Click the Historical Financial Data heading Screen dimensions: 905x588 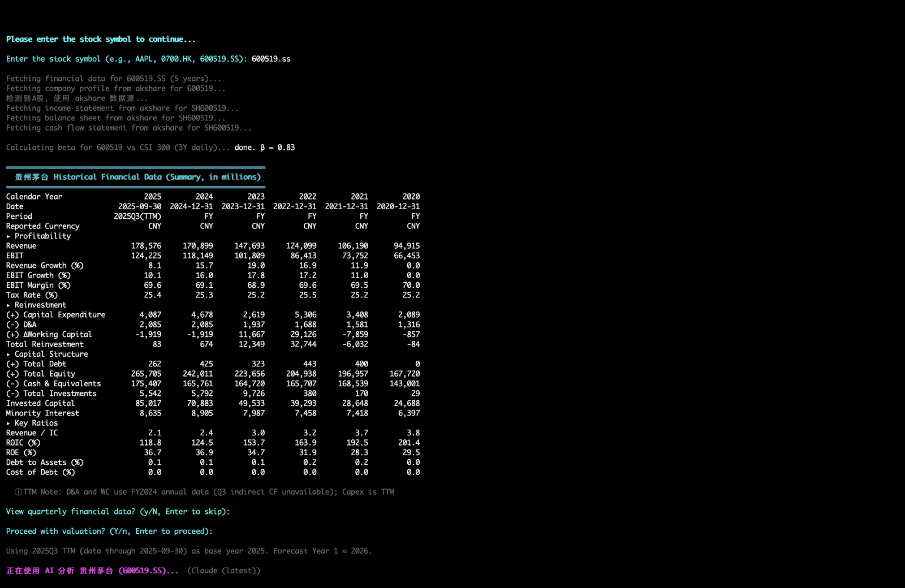pos(137,177)
